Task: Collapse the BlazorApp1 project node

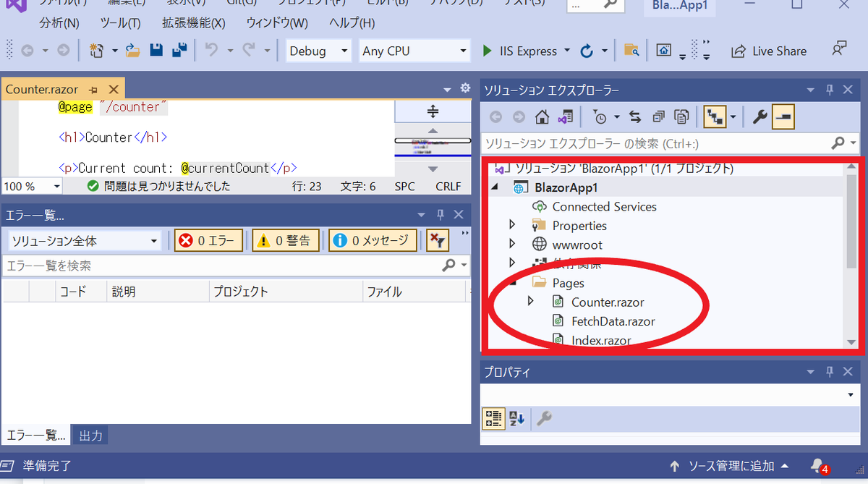Action: point(495,187)
